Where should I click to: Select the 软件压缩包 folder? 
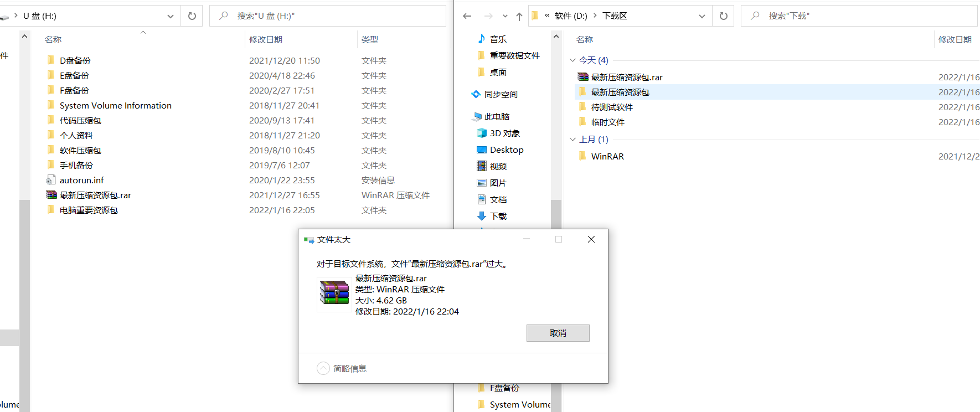click(80, 150)
